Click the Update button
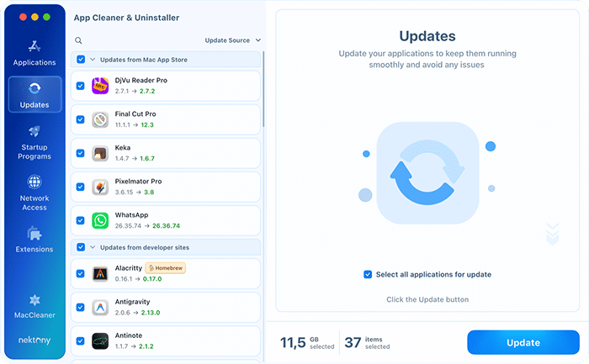This screenshot has height=364, width=589. tap(523, 342)
